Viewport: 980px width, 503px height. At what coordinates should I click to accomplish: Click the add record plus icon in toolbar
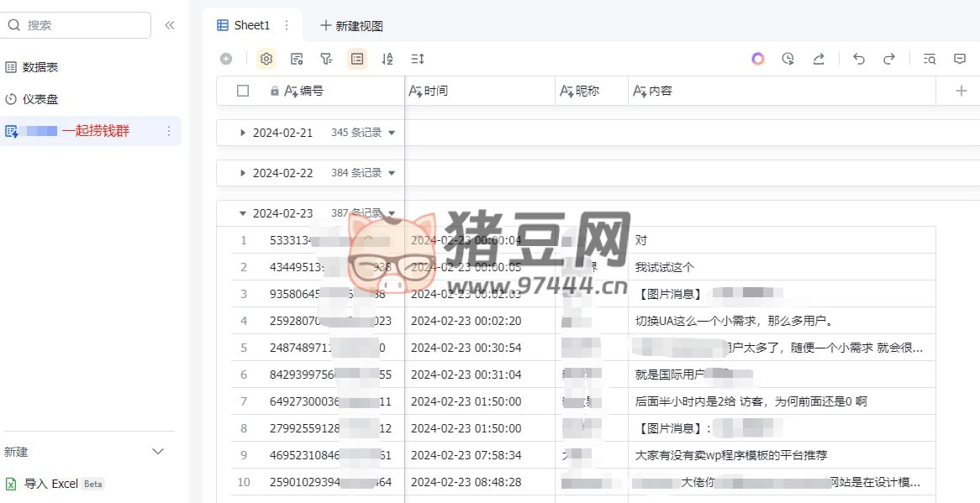(x=226, y=59)
